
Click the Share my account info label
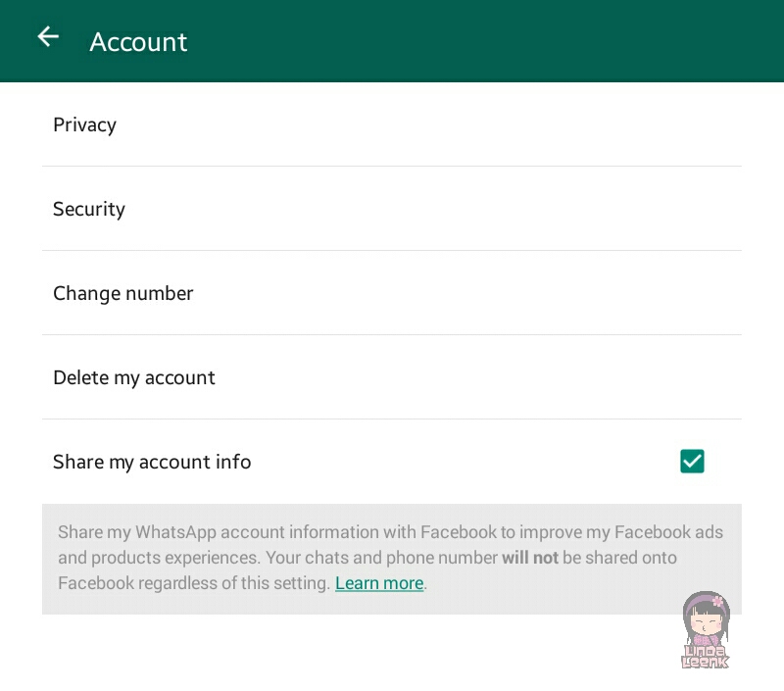(x=152, y=462)
